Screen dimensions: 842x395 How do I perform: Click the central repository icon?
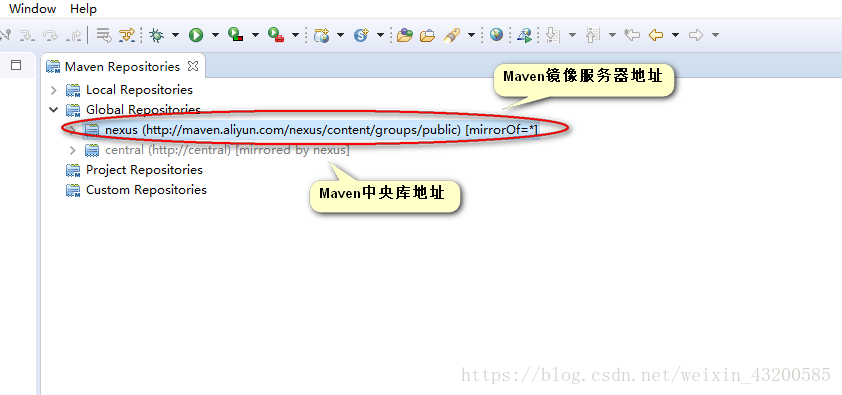tap(92, 150)
